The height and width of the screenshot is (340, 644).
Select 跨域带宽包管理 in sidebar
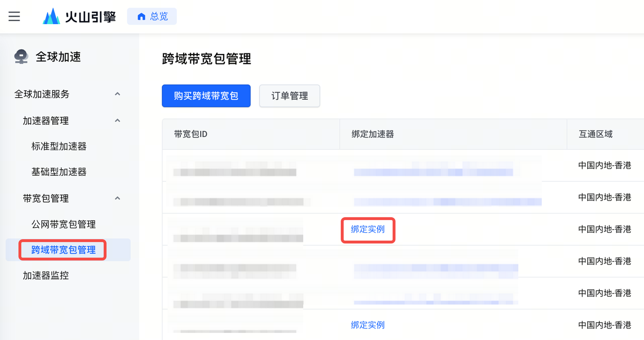pyautogui.click(x=63, y=250)
